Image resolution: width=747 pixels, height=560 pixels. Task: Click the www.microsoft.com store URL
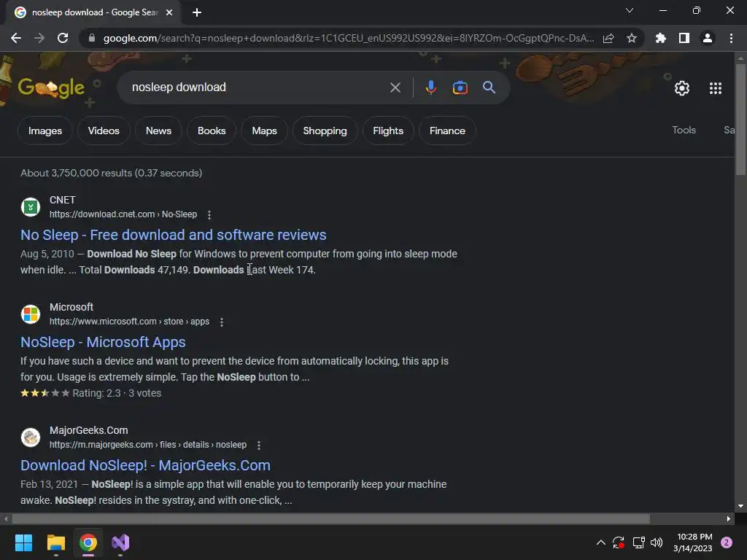(129, 322)
